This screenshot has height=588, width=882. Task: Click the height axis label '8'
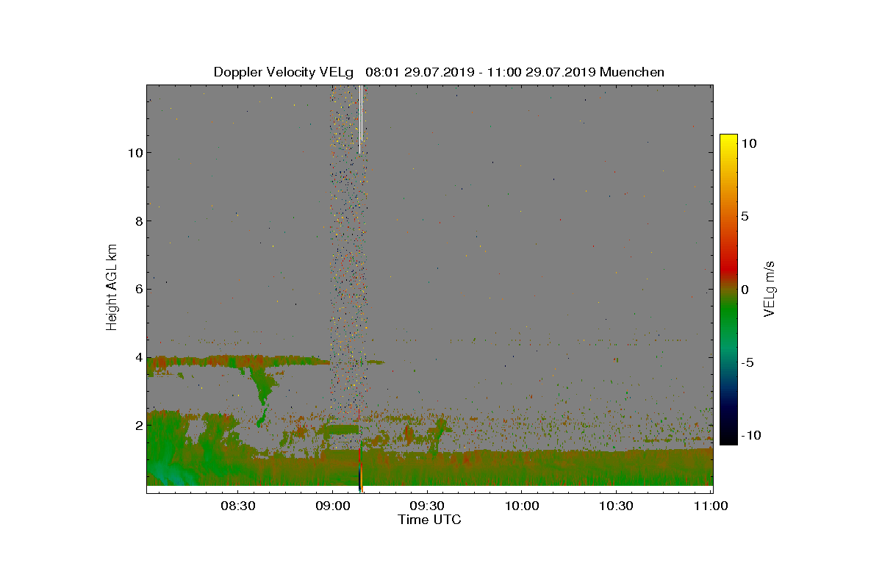click(x=138, y=220)
